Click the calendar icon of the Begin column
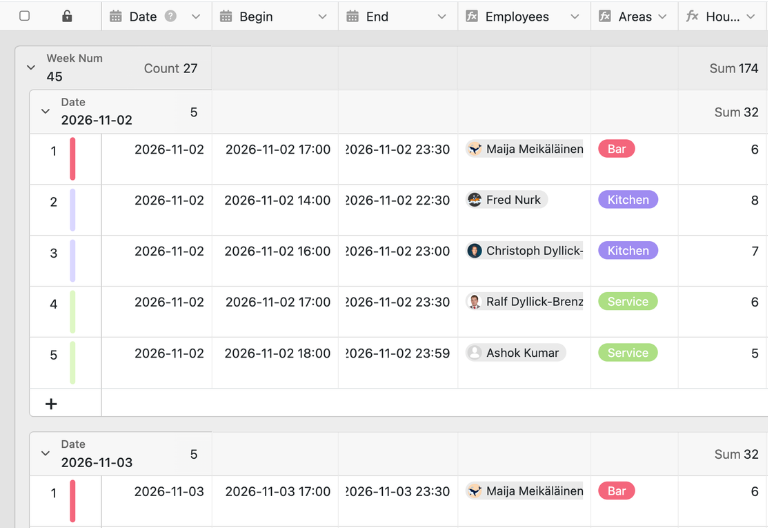 point(226,16)
